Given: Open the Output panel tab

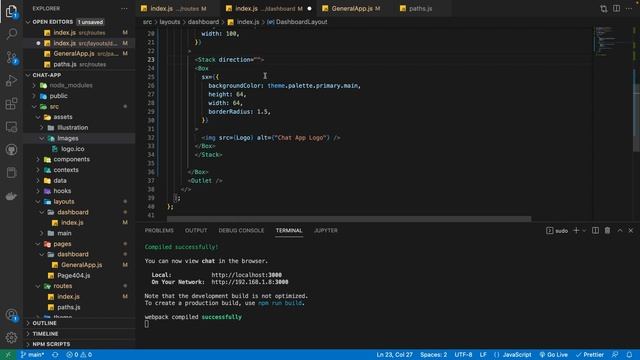Looking at the screenshot, I should (196, 231).
